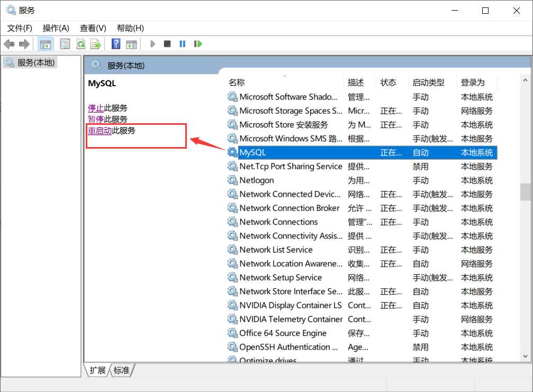Click gear icon beside Office 64 Source Engine

point(232,333)
